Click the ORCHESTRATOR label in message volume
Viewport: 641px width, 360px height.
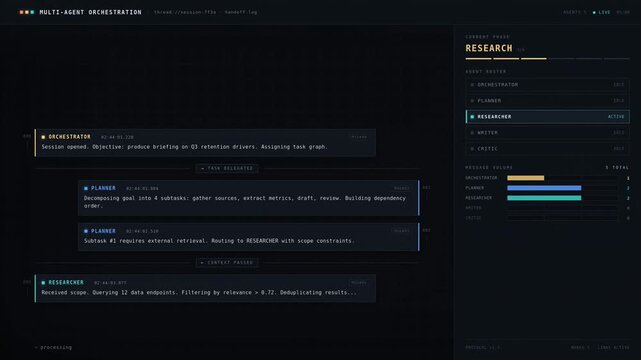point(481,178)
